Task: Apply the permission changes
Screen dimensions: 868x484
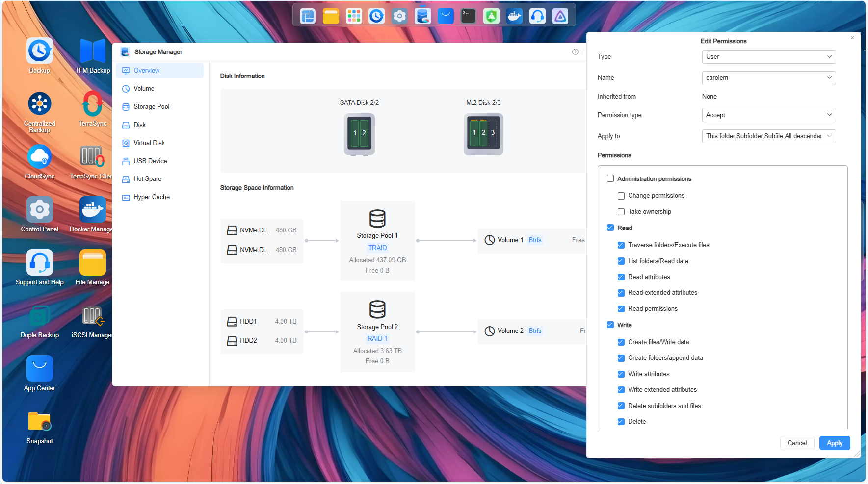Action: click(x=834, y=443)
